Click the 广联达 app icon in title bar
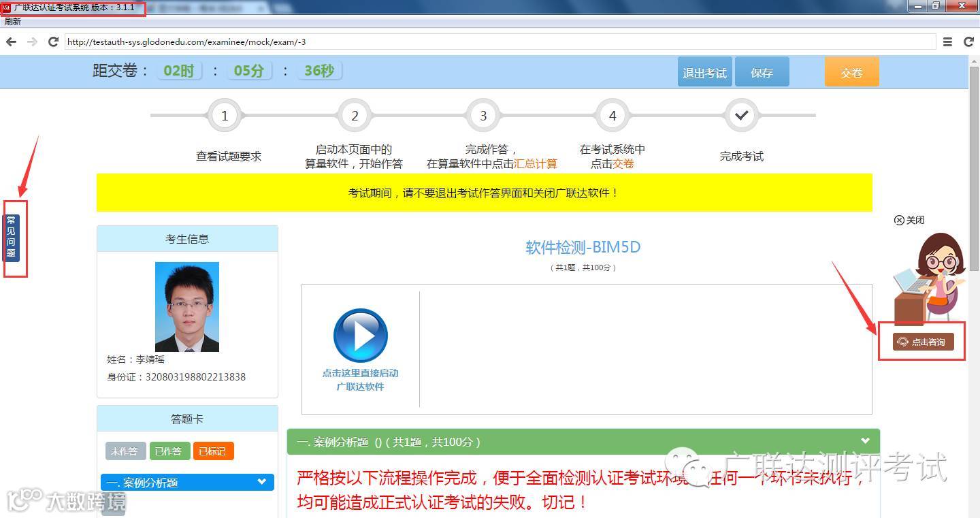The image size is (980, 518). (7, 7)
